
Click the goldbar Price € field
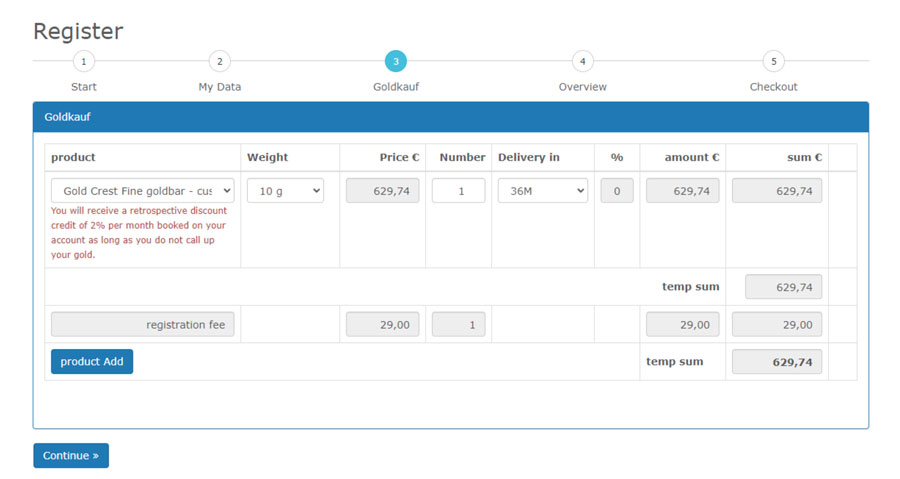pos(382,191)
